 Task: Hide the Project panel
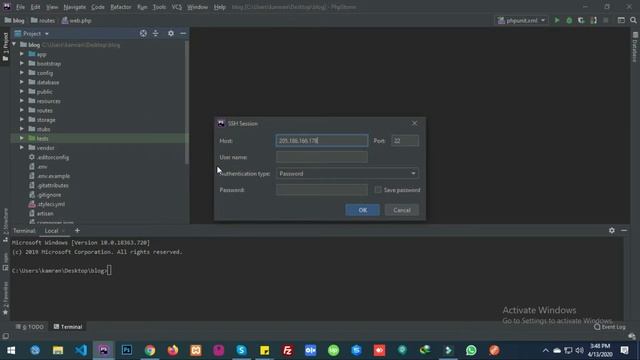coord(183,33)
